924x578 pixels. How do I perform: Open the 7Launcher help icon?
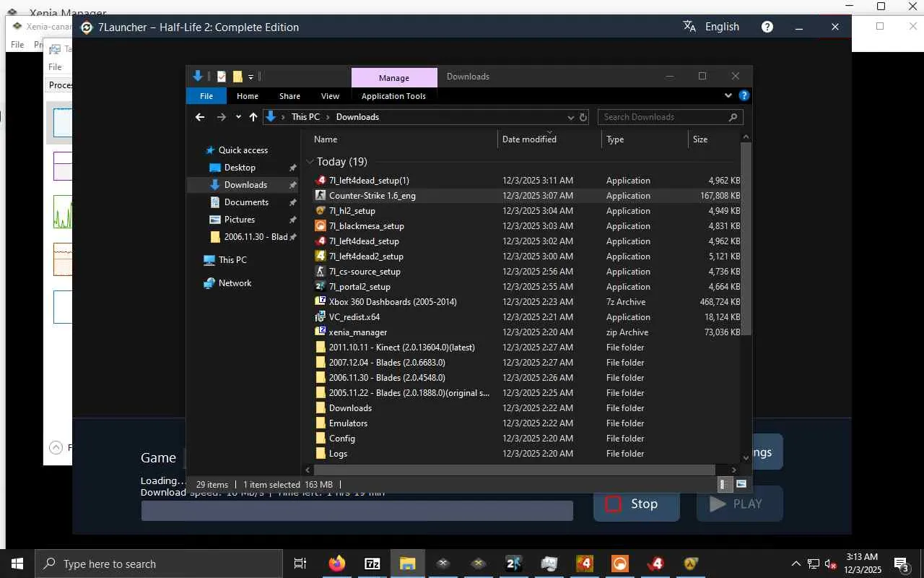point(767,27)
